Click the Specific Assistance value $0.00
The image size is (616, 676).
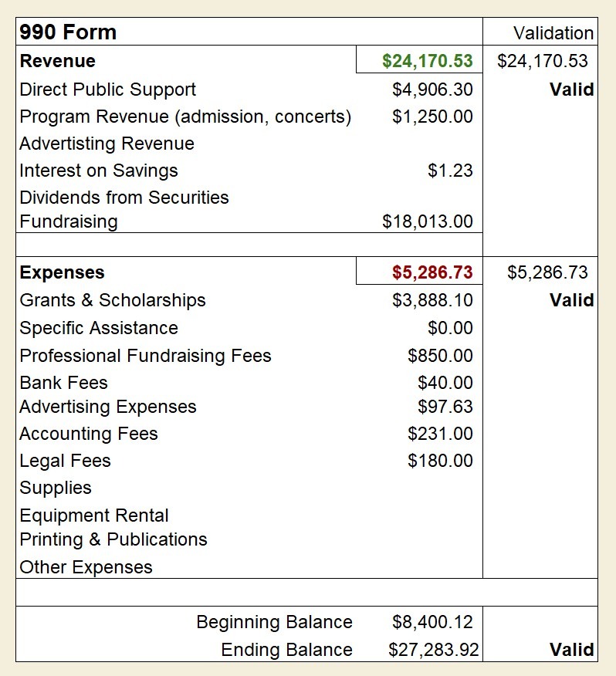click(x=450, y=328)
